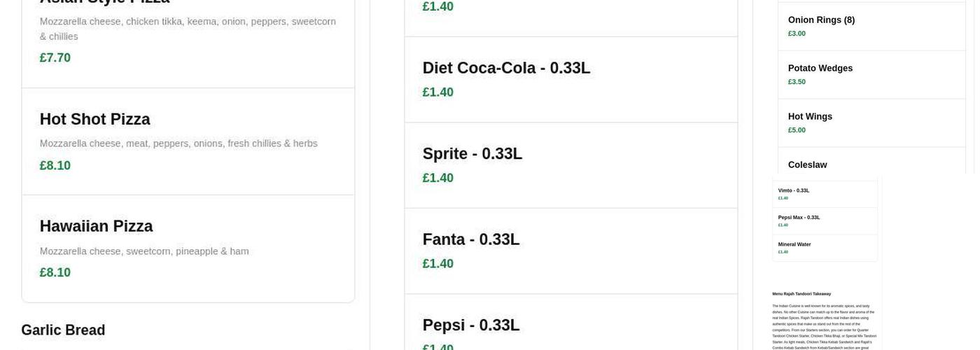The height and width of the screenshot is (350, 980).
Task: Select the Mineral Water item
Action: coord(794,244)
